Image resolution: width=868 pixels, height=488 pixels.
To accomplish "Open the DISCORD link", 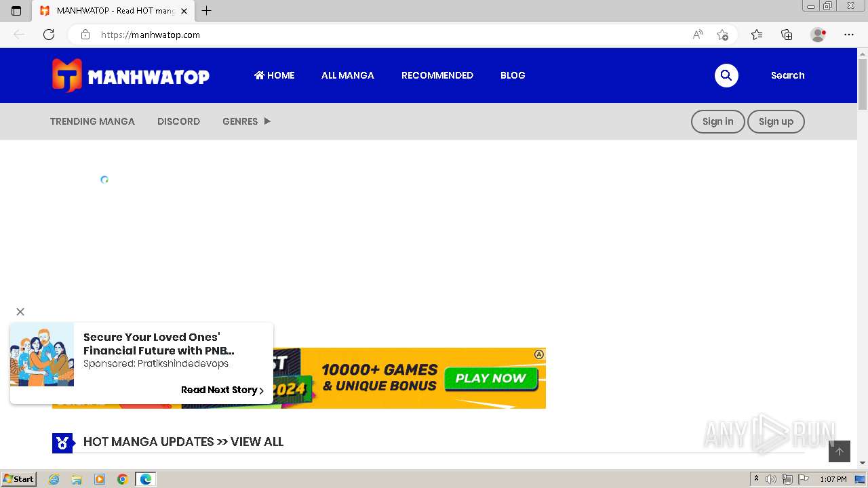I will click(178, 121).
